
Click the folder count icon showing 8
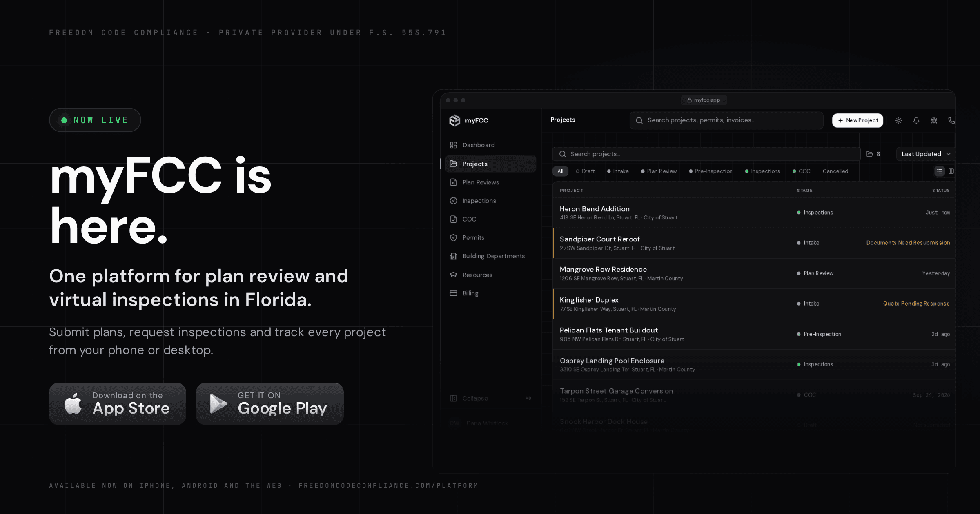[x=869, y=154]
